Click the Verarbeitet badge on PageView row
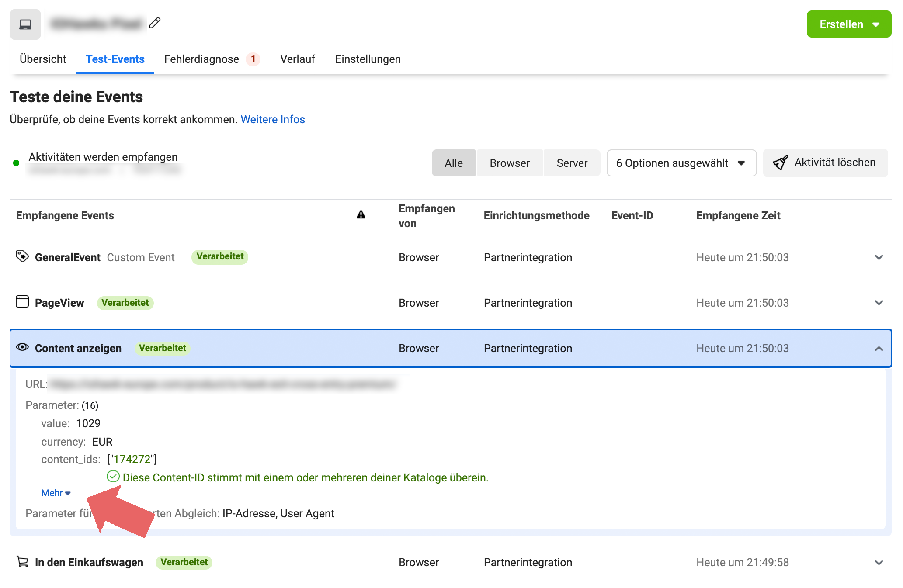This screenshot has height=588, width=903. tap(125, 303)
